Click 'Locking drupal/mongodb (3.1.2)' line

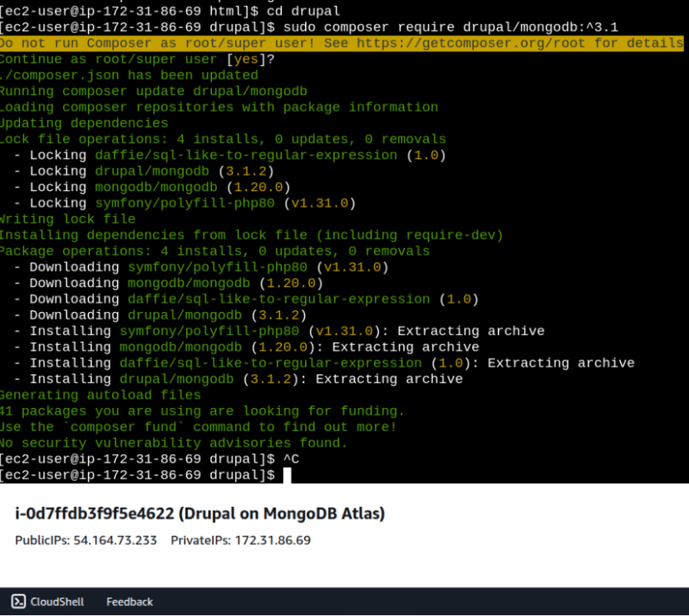click(x=144, y=171)
